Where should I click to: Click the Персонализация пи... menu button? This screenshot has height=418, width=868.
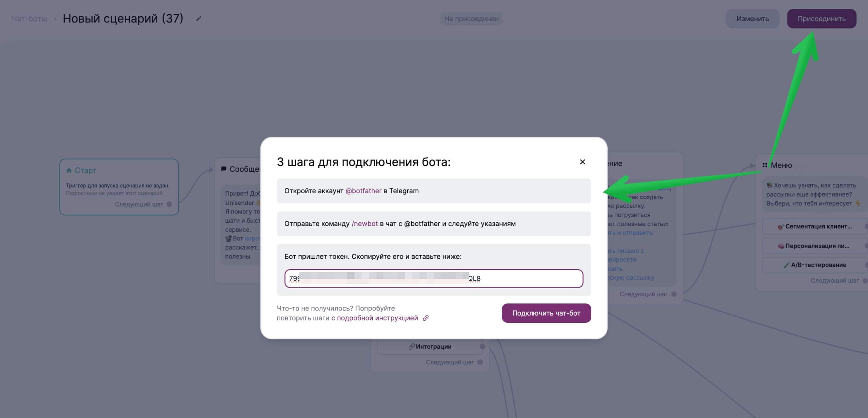pos(814,246)
